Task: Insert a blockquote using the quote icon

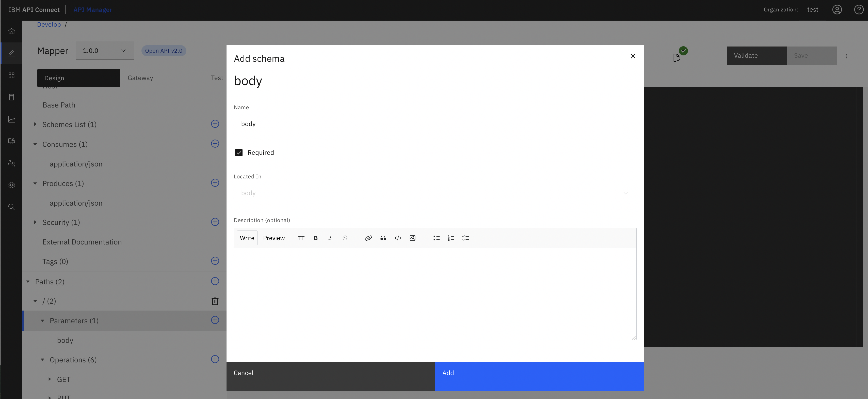Action: (383, 238)
